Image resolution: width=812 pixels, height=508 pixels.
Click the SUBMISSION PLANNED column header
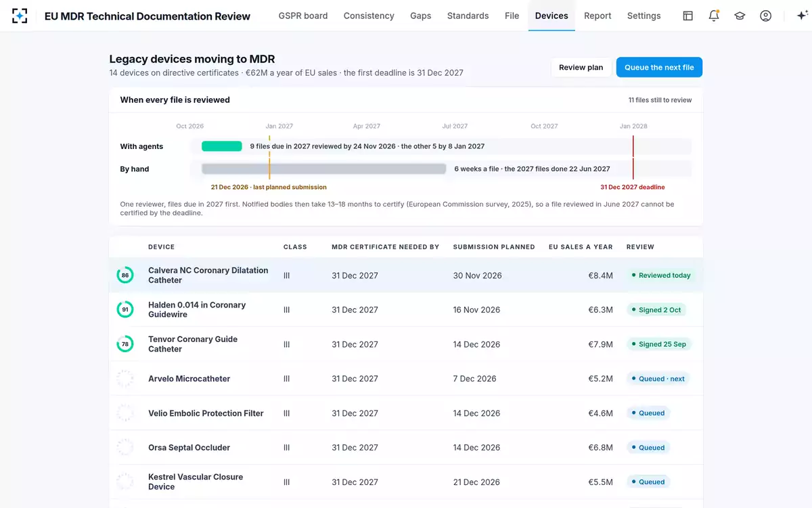(x=494, y=247)
